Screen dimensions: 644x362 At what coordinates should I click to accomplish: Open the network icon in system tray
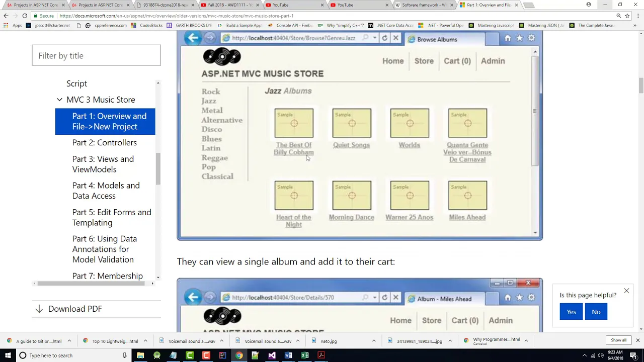pos(592,355)
